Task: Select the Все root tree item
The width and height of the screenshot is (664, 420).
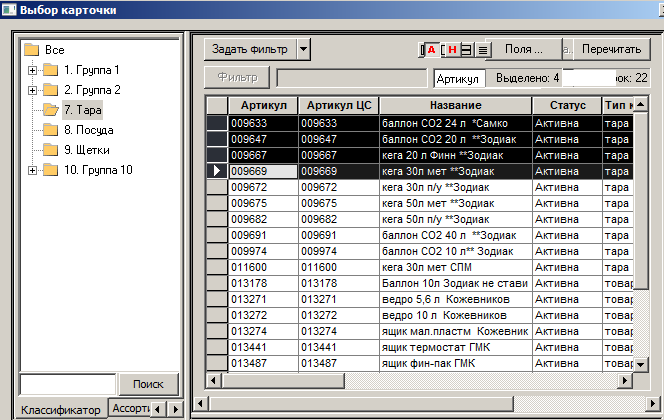Action: tap(55, 50)
